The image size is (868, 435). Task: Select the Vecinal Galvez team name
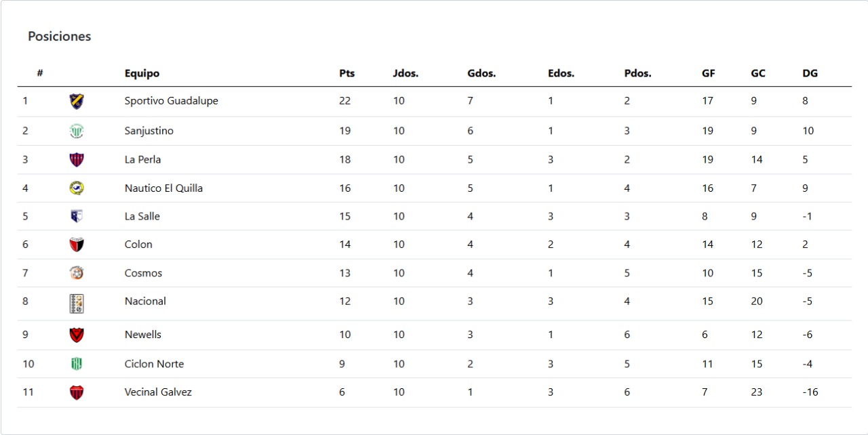coord(158,392)
